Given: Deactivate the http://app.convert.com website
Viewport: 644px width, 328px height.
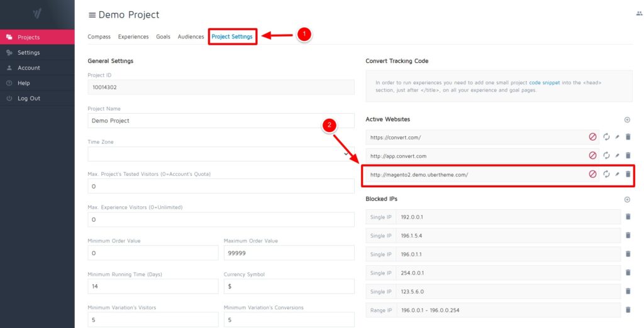Looking at the screenshot, I should click(592, 156).
